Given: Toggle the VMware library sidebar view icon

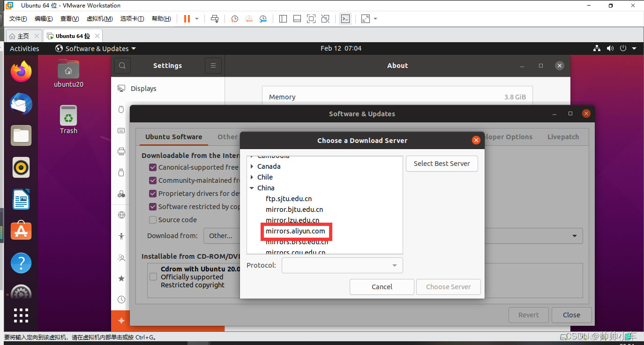Looking at the screenshot, I should click(283, 19).
